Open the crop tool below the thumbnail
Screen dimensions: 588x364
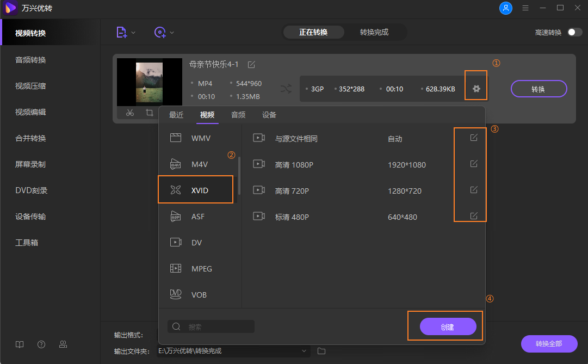coord(150,113)
